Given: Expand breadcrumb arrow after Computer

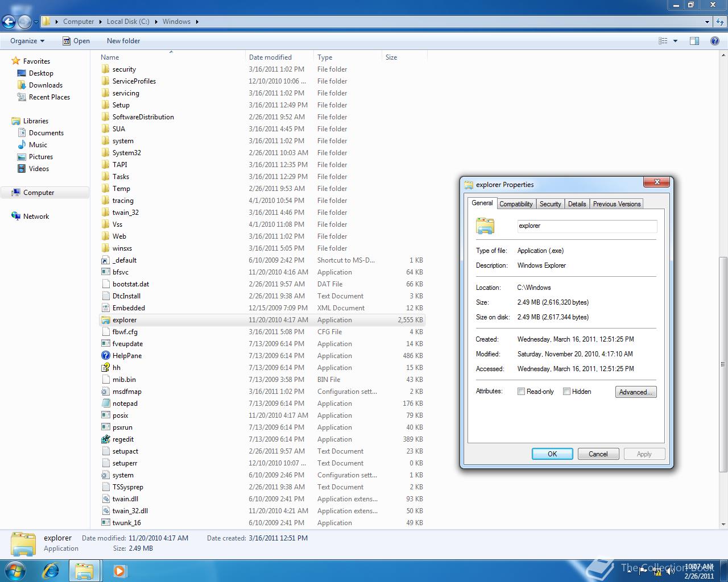Looking at the screenshot, I should tap(100, 22).
